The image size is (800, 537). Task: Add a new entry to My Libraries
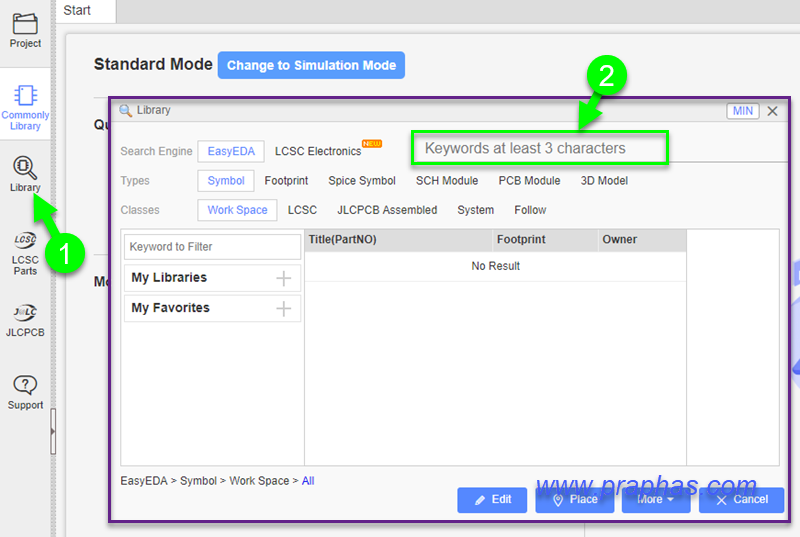point(284,278)
